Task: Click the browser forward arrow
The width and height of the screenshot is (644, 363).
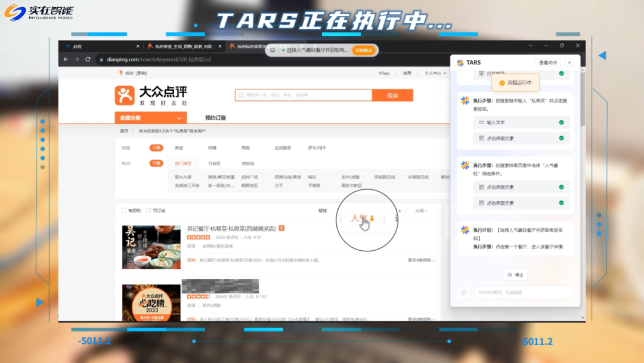Action: 77,59
